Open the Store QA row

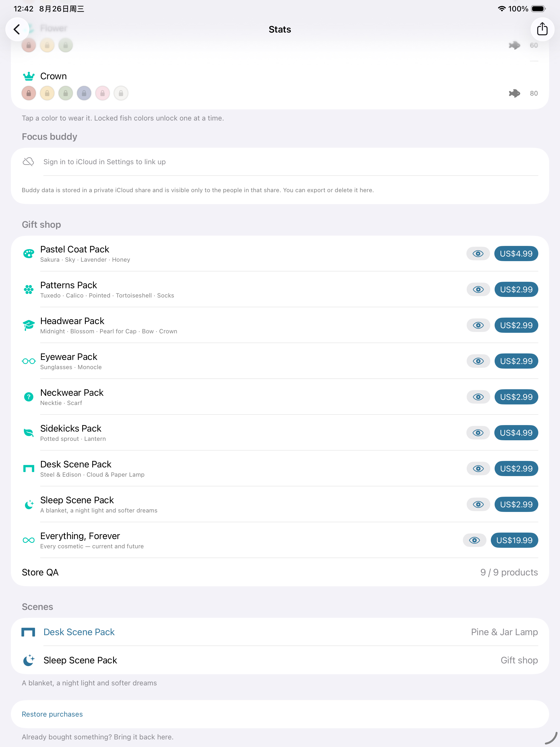pos(280,572)
